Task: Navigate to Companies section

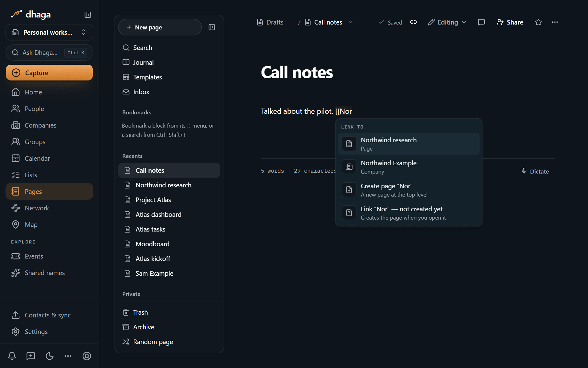Action: [x=49, y=125]
